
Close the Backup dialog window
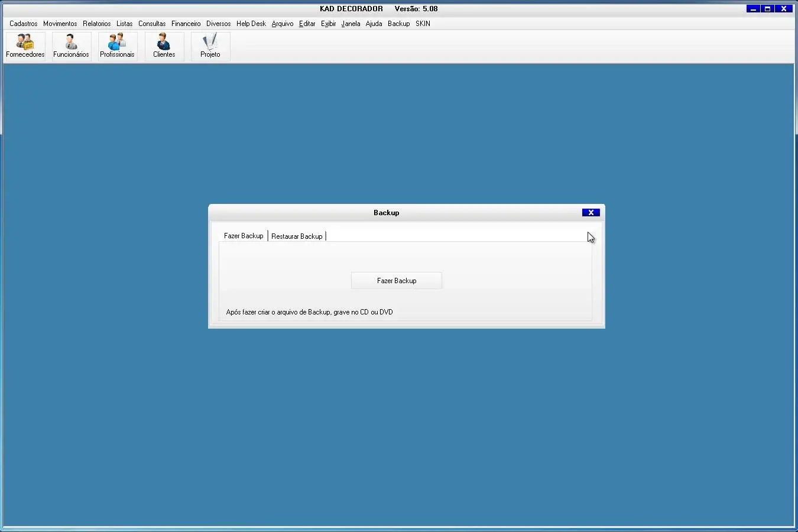coord(591,213)
